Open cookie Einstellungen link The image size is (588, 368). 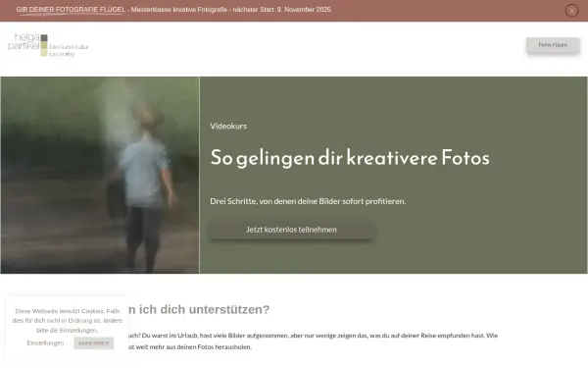[x=45, y=343]
